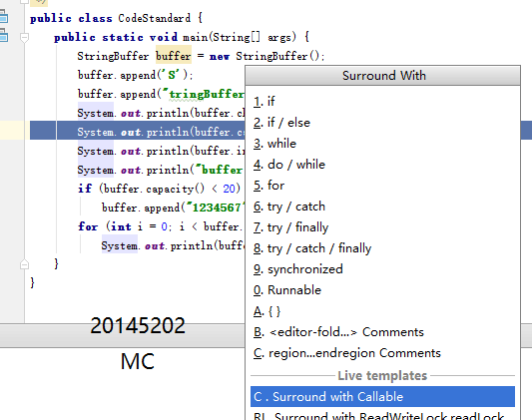
Task: Pick 'try / catch / finally' option
Action: tap(382, 248)
